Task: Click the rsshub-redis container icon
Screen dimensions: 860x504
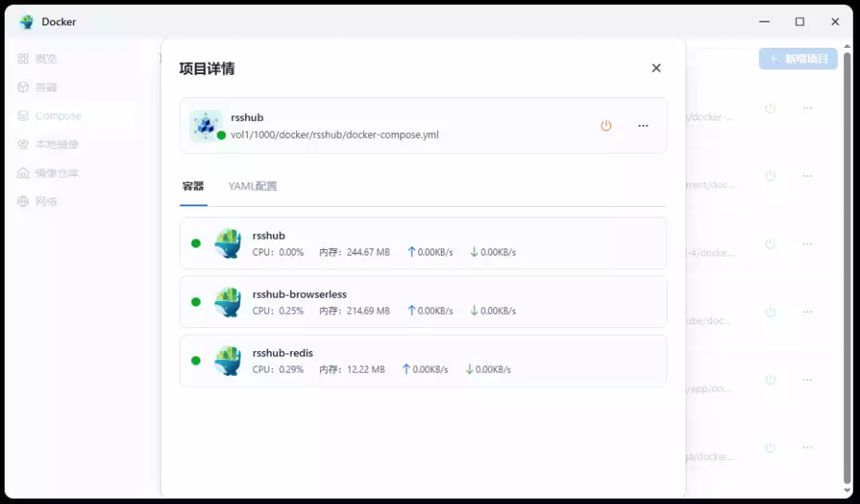Action: [229, 360]
